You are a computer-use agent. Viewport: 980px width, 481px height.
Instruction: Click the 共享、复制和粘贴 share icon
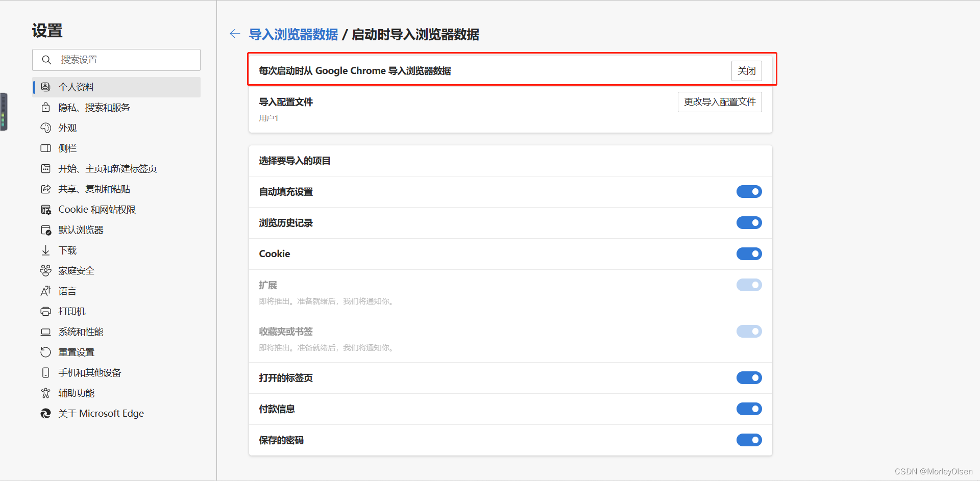coord(45,189)
